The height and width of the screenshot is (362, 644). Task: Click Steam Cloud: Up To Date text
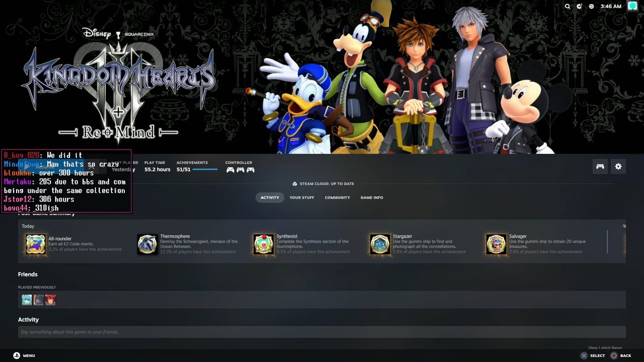point(327,184)
